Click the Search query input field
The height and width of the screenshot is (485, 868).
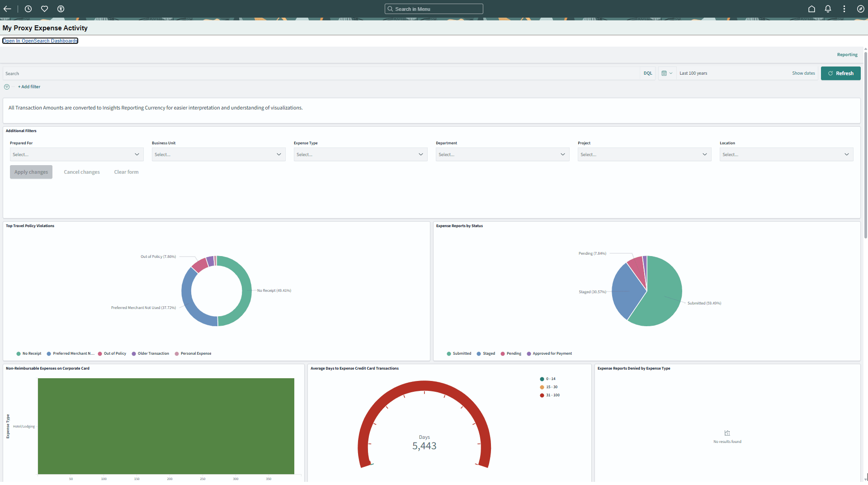(x=321, y=73)
